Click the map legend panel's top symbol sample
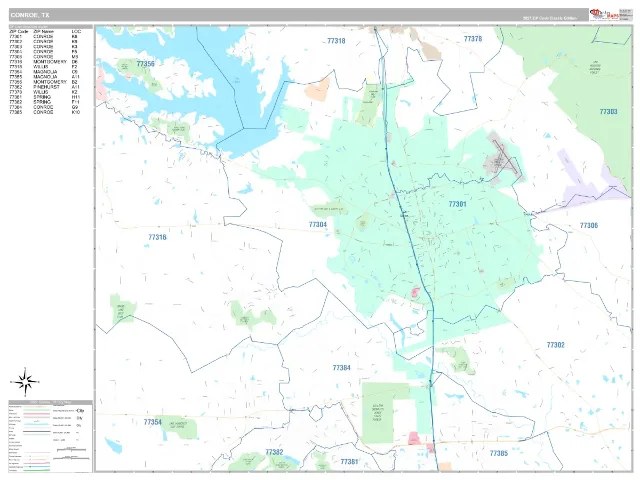The image size is (640, 480). [x=37, y=407]
